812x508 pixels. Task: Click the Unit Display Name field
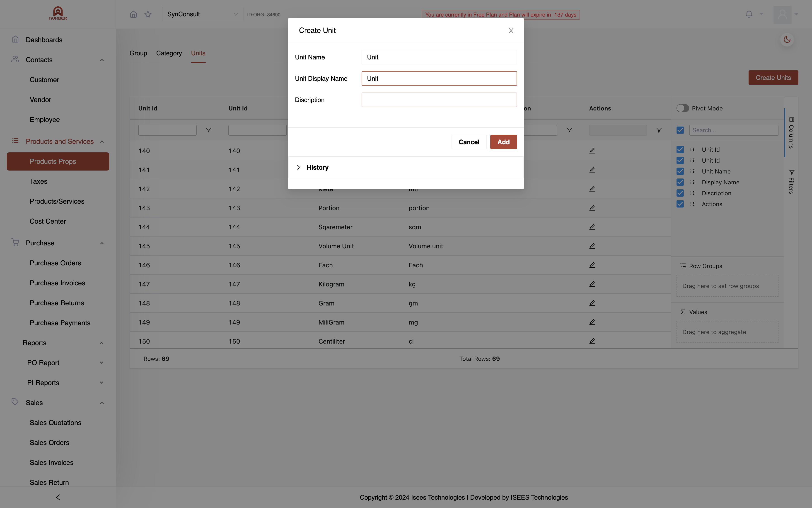click(439, 78)
